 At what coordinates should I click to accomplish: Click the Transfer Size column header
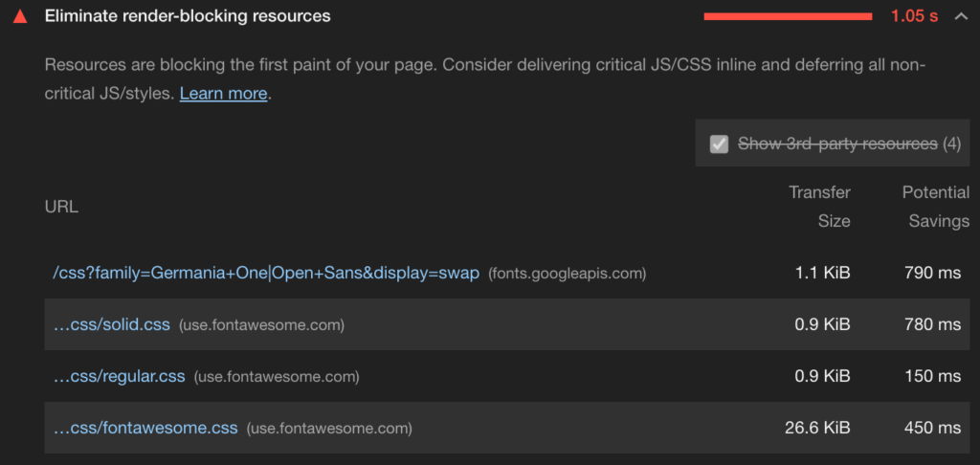click(x=820, y=207)
